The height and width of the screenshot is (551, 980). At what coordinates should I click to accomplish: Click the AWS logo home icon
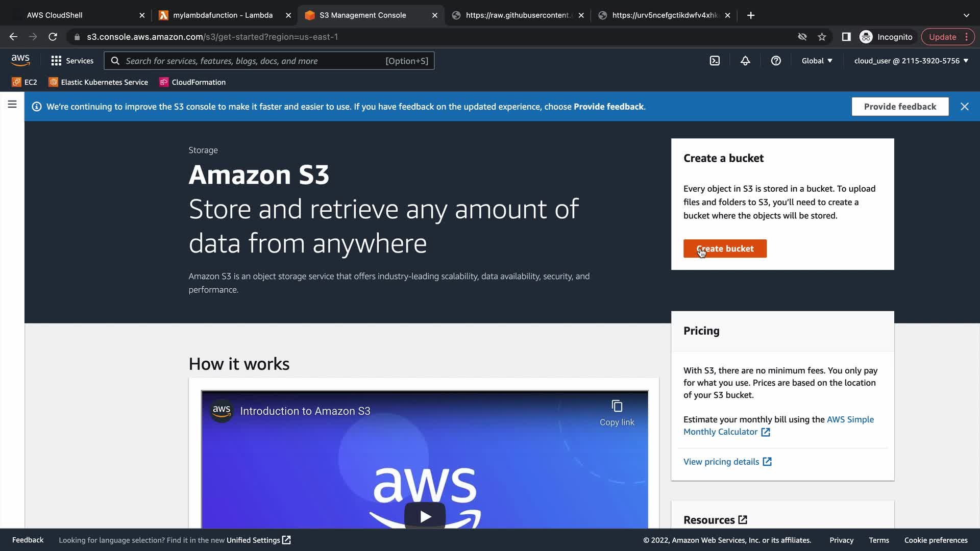20,60
